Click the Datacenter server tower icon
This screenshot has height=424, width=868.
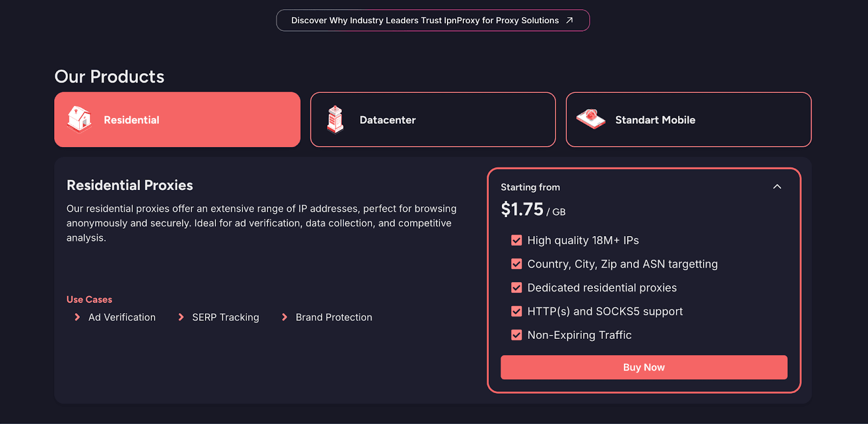[x=335, y=119]
